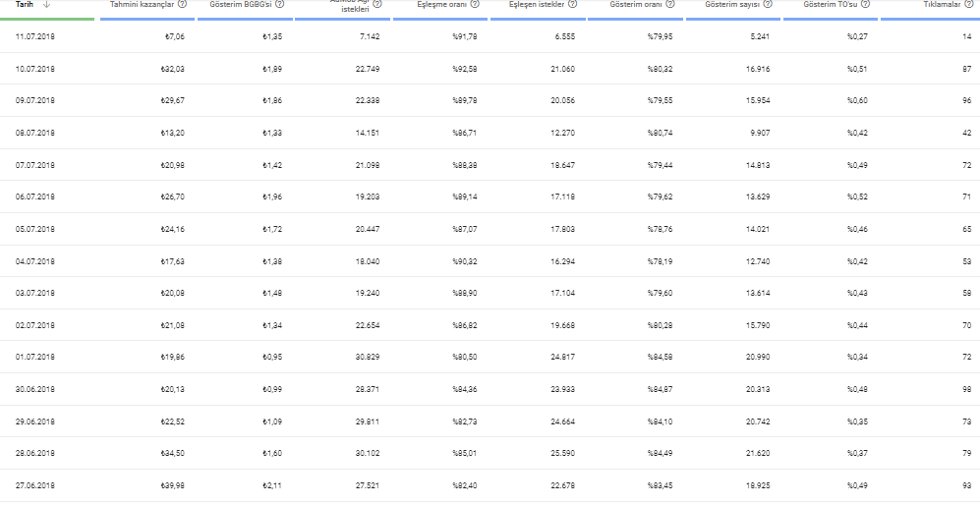Viewport: 980px width, 505px height.
Task: Click impression count 21.620 cell
Action: [758, 453]
